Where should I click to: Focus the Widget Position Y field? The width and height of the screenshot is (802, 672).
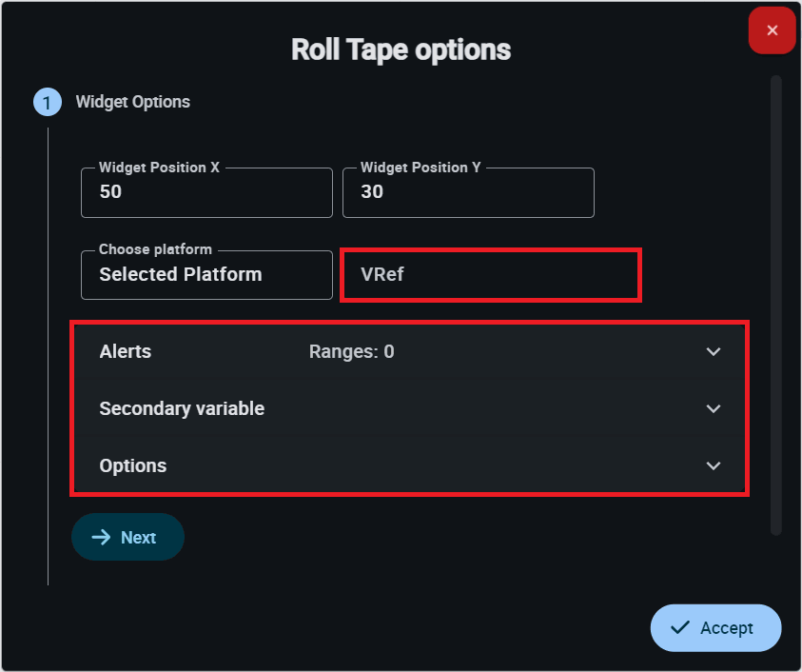pyautogui.click(x=468, y=192)
